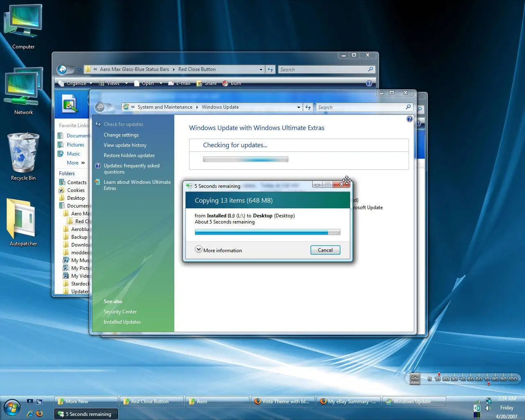Viewport: 525px width, 420px height.
Task: Switch to 5 Seconds remaining taskbar button
Action: [x=86, y=414]
